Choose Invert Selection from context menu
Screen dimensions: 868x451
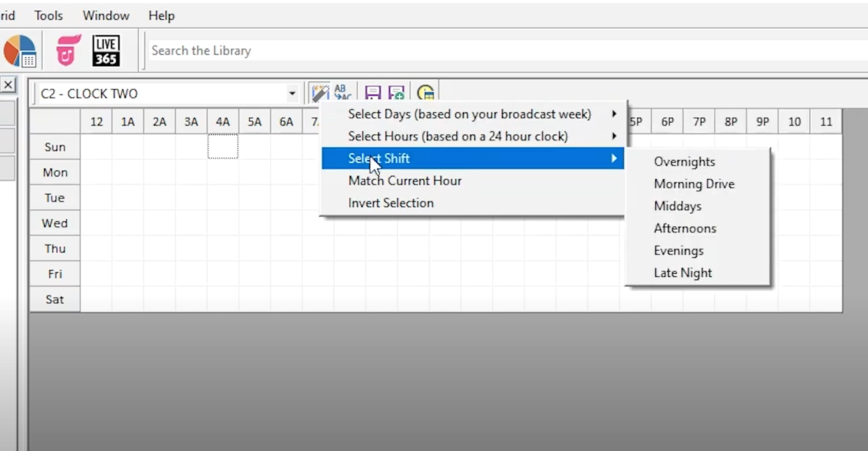pyautogui.click(x=390, y=203)
